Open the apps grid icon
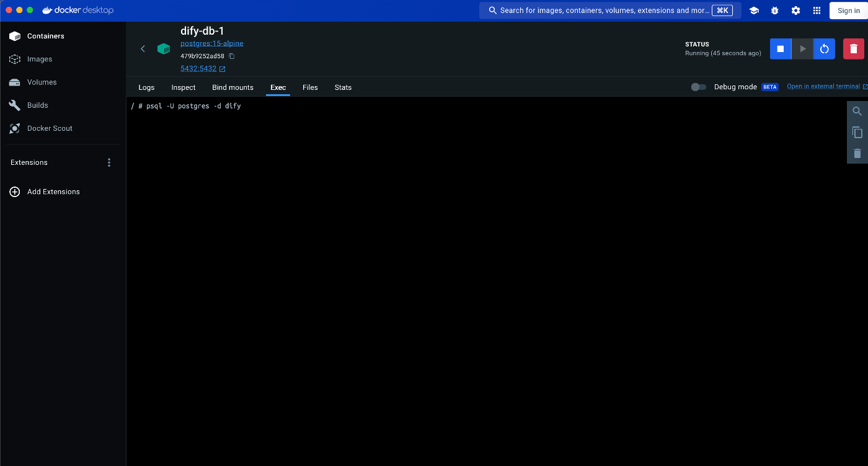 [x=817, y=11]
